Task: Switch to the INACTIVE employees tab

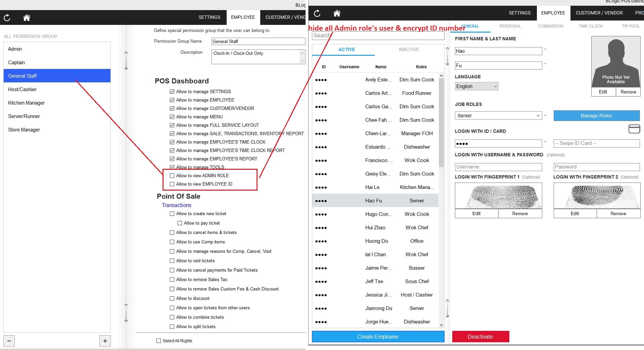Action: pos(409,49)
